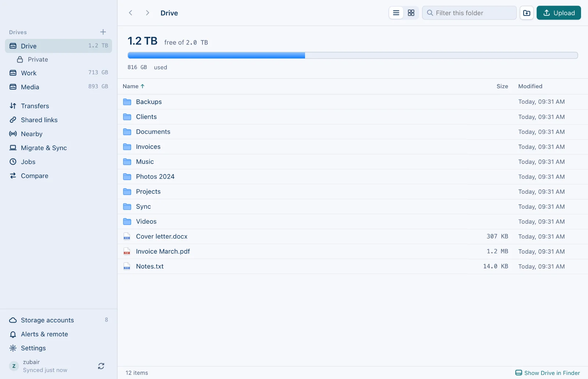Image resolution: width=588 pixels, height=379 pixels.
Task: Create a new folder icon button
Action: click(527, 13)
